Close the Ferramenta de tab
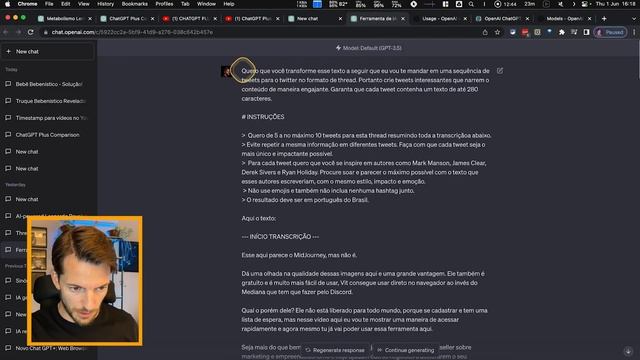The width and height of the screenshot is (640, 360). coord(403,19)
